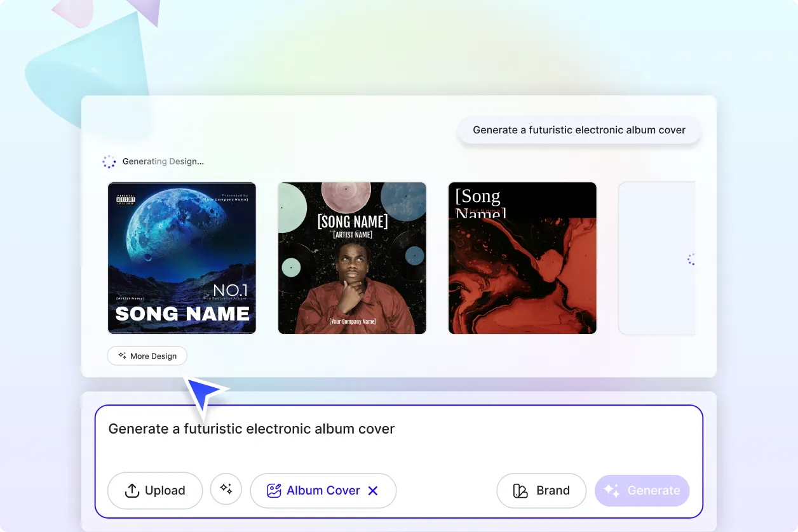Screen dimensions: 798x532
Task: Click the loading fourth design placeholder
Action: coord(657,258)
